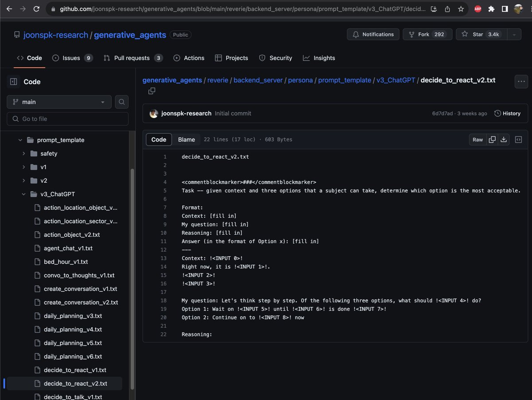Screen dimensions: 532x400
Task: Open the star lists dropdown arrow
Action: tap(514, 35)
